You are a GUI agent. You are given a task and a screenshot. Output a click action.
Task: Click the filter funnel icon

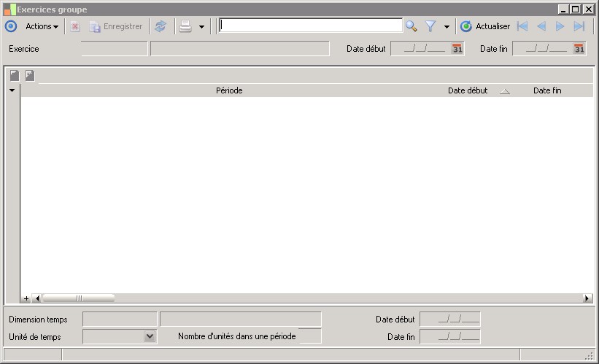pyautogui.click(x=430, y=26)
